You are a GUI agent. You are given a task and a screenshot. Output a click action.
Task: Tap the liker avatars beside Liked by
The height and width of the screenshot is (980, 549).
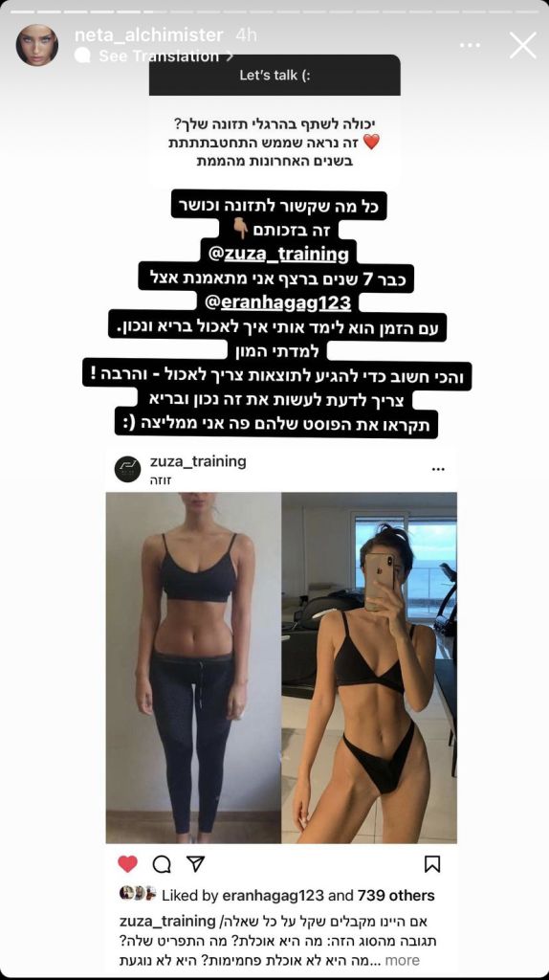tap(138, 894)
